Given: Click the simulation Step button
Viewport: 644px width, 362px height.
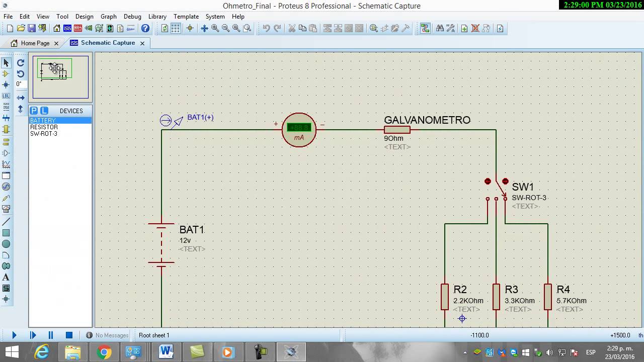Looking at the screenshot, I should pyautogui.click(x=33, y=335).
